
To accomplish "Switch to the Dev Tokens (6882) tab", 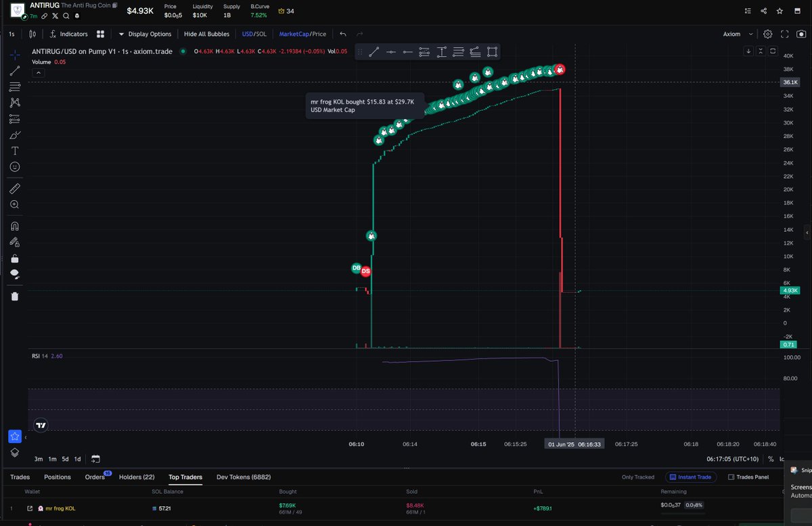I will click(x=243, y=477).
